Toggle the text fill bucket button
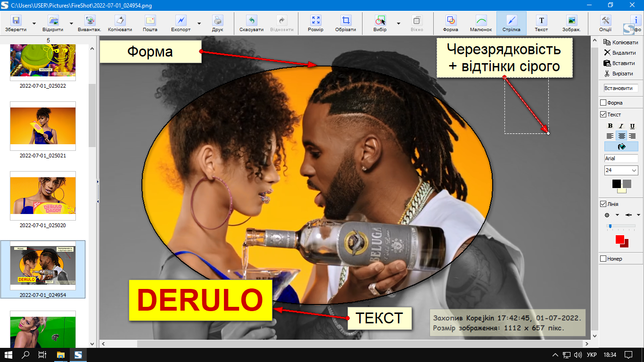644x362 pixels. coord(621,147)
